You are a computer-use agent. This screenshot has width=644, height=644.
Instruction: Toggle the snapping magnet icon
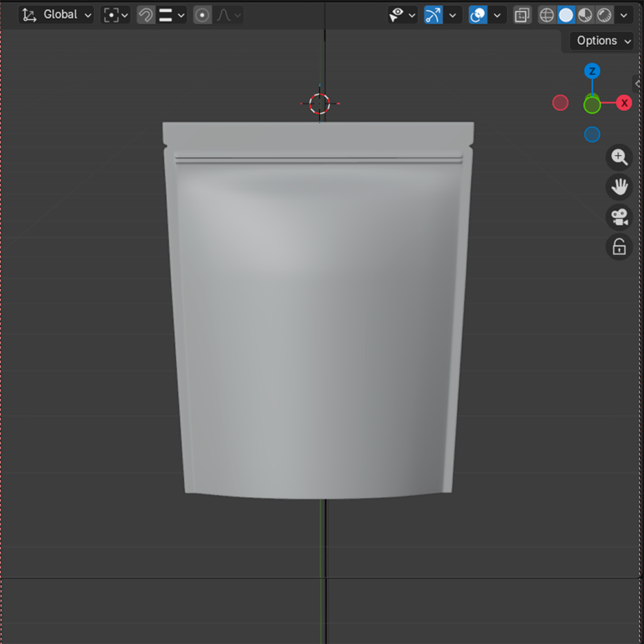(x=146, y=15)
